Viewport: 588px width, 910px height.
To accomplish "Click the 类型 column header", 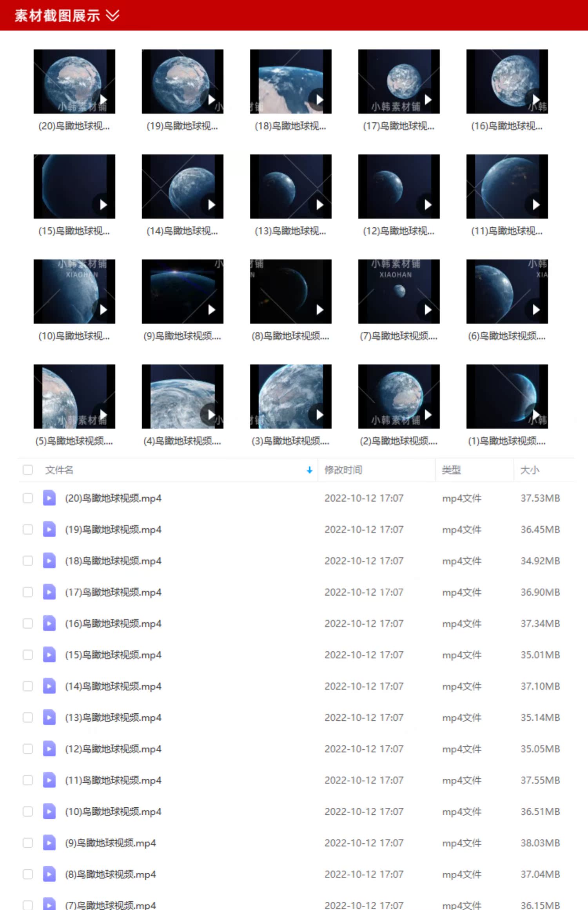I will tap(451, 470).
